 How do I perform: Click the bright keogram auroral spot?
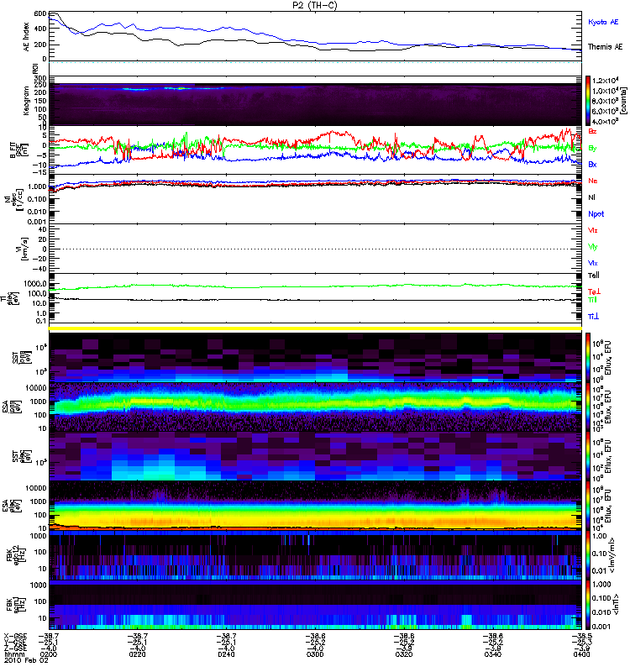click(181, 88)
